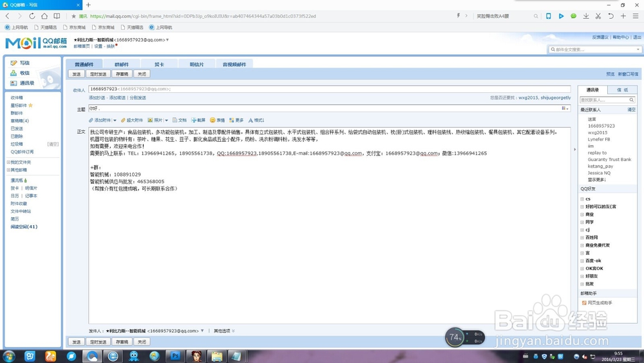The height and width of the screenshot is (363, 644).
Task: Open the 通讯录 contacts icon in sidebar
Action: point(14,83)
